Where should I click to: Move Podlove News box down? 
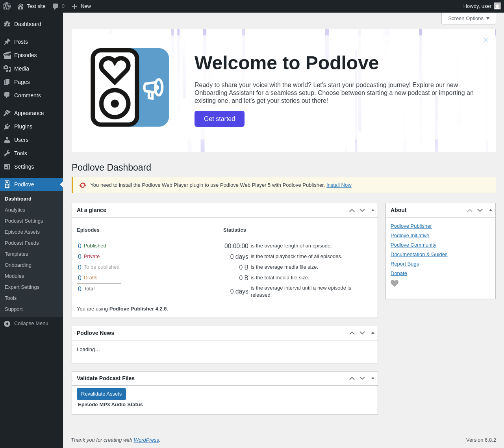point(362,333)
